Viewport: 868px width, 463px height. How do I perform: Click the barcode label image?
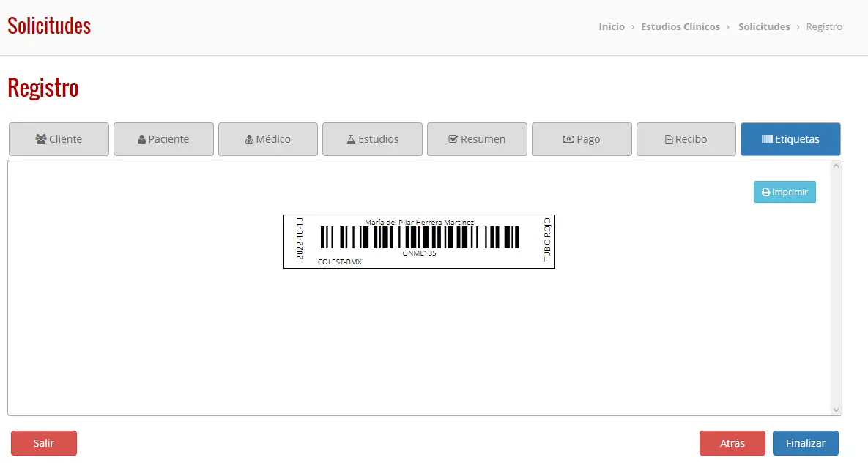pos(419,237)
